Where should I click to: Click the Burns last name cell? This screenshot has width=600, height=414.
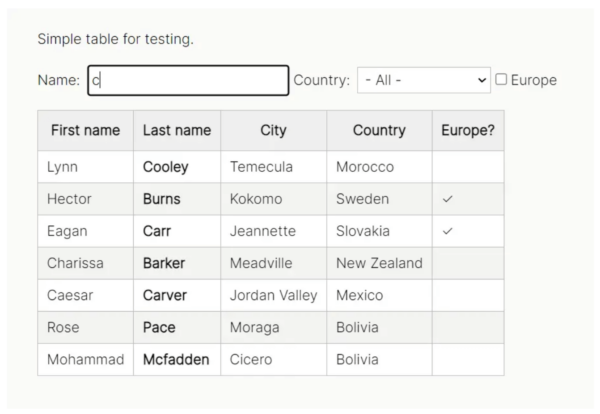[x=177, y=199]
